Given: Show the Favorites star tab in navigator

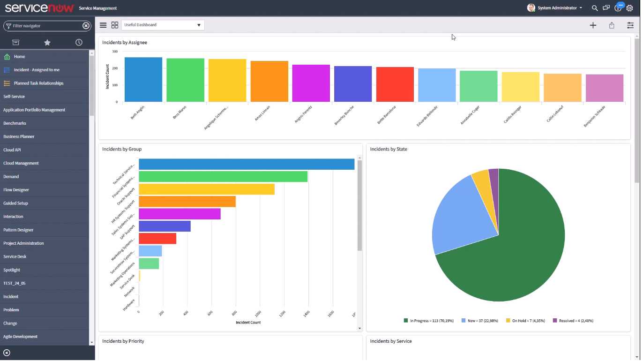Looking at the screenshot, I should point(47,43).
